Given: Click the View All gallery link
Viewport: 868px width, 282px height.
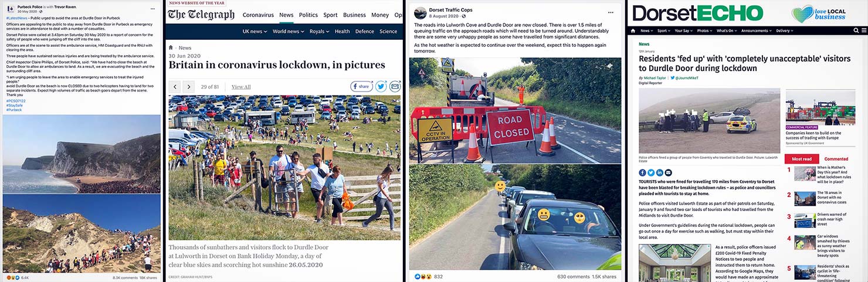Looking at the screenshot, I should 241,87.
